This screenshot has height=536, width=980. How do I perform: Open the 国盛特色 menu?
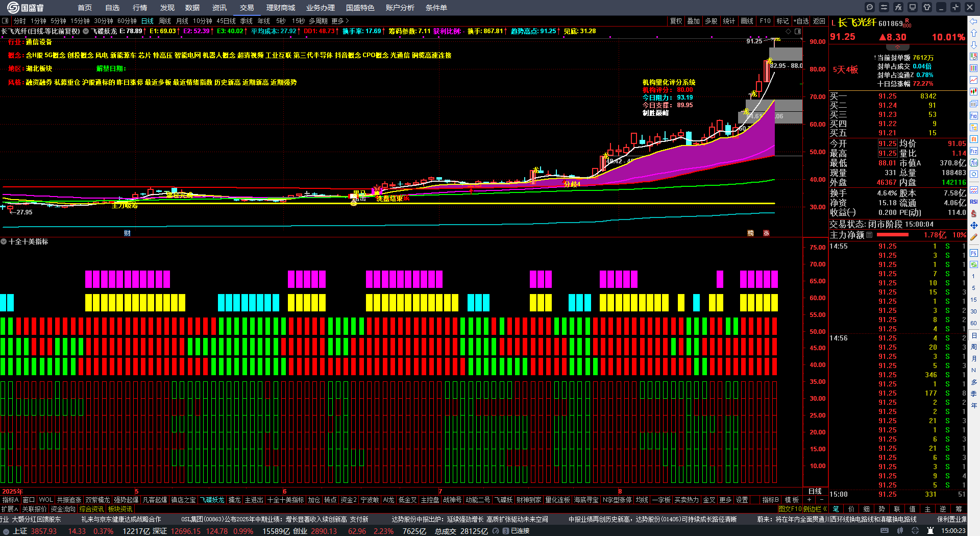pos(360,8)
